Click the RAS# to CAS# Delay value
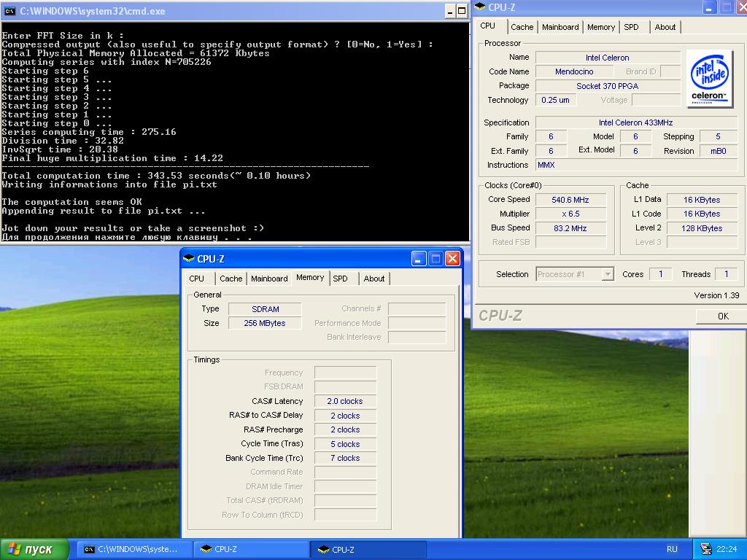The height and width of the screenshot is (560, 747). point(345,416)
